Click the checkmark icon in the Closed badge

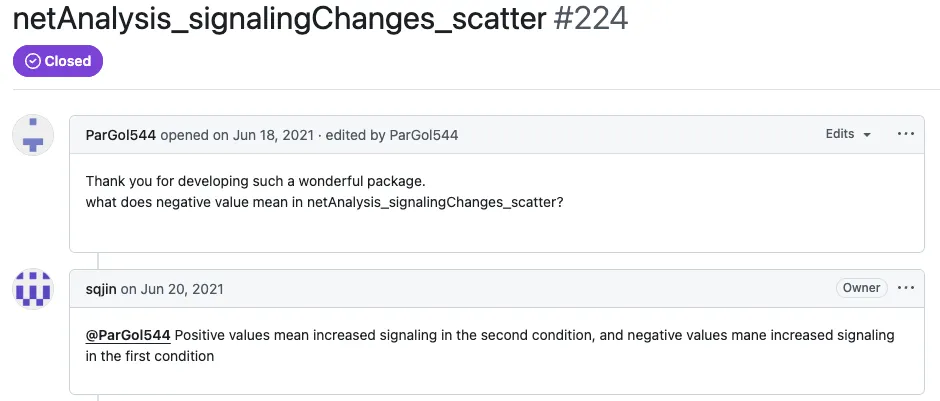[x=33, y=61]
